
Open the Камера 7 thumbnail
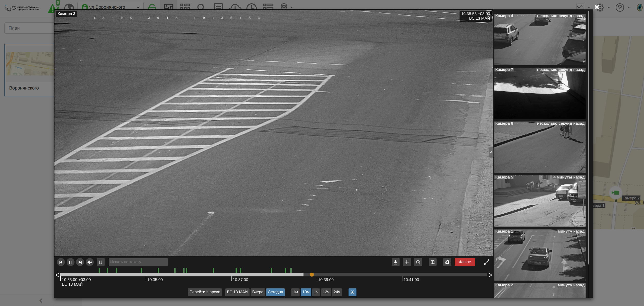coord(540,93)
